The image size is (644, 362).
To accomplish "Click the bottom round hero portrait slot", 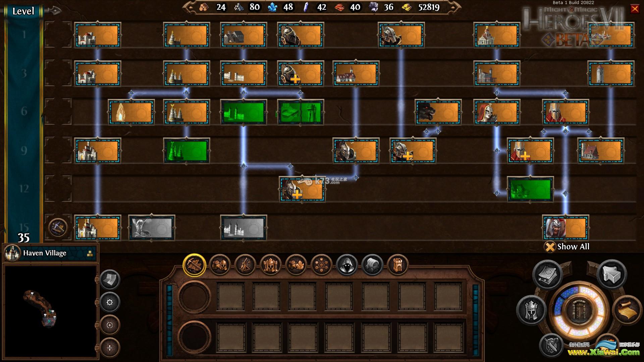I will 195,337.
